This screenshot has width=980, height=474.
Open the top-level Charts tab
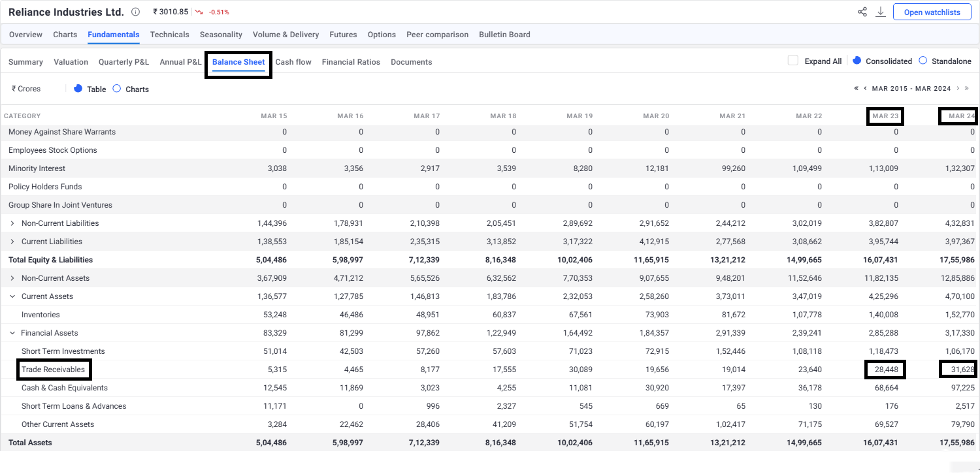tap(65, 35)
